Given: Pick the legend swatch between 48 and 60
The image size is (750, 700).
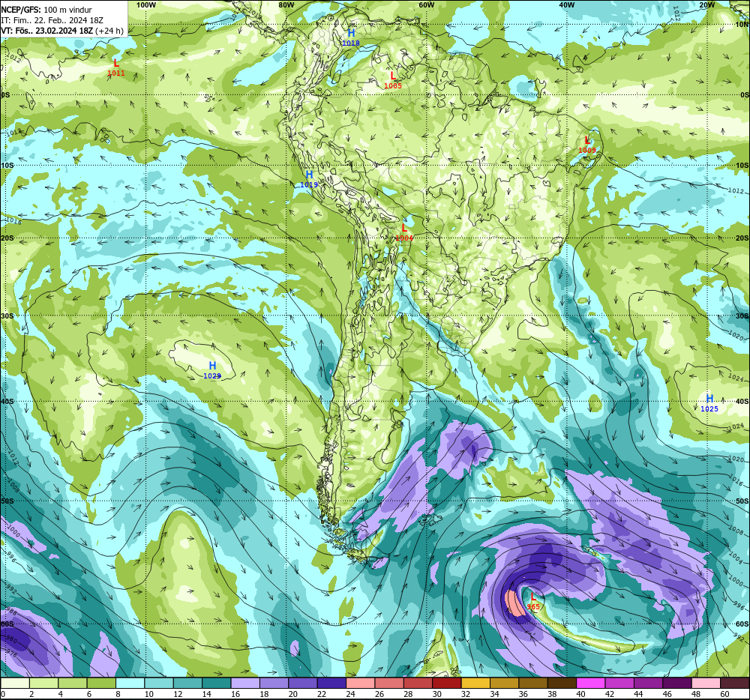Looking at the screenshot, I should point(706,684).
